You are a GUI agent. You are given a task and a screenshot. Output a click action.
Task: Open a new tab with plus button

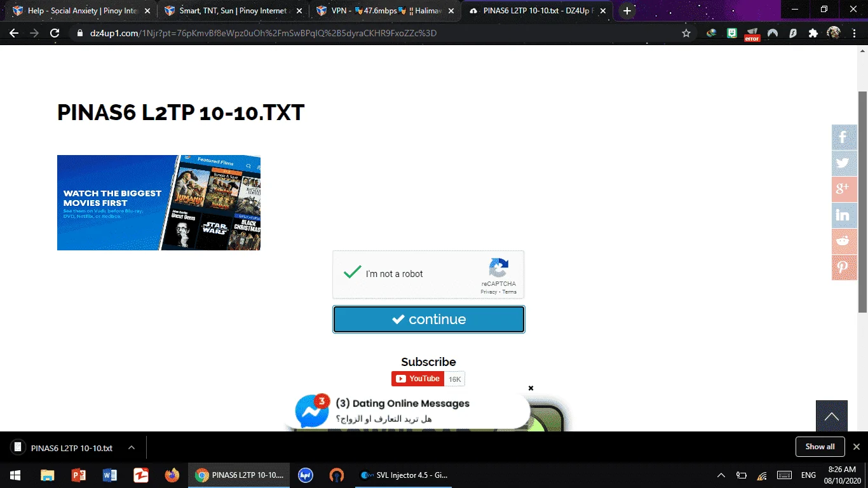click(x=627, y=11)
